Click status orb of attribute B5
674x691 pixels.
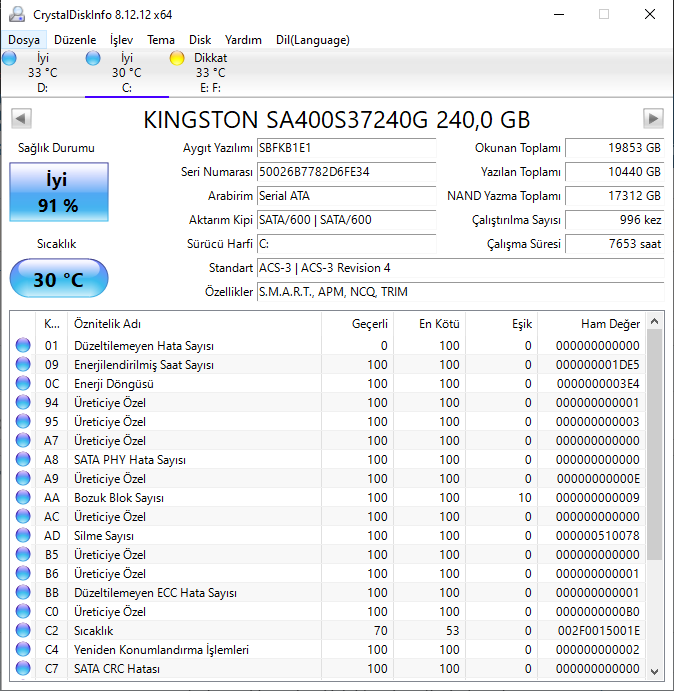[23, 554]
